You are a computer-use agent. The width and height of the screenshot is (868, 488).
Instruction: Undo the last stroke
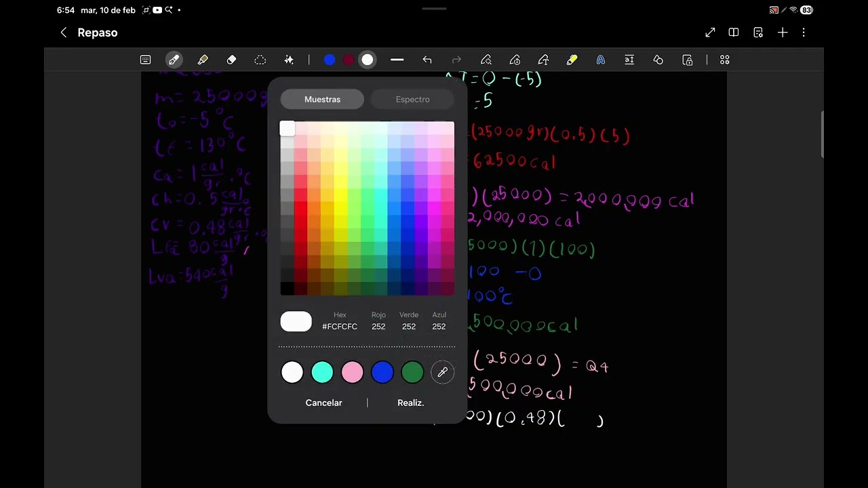pos(427,60)
